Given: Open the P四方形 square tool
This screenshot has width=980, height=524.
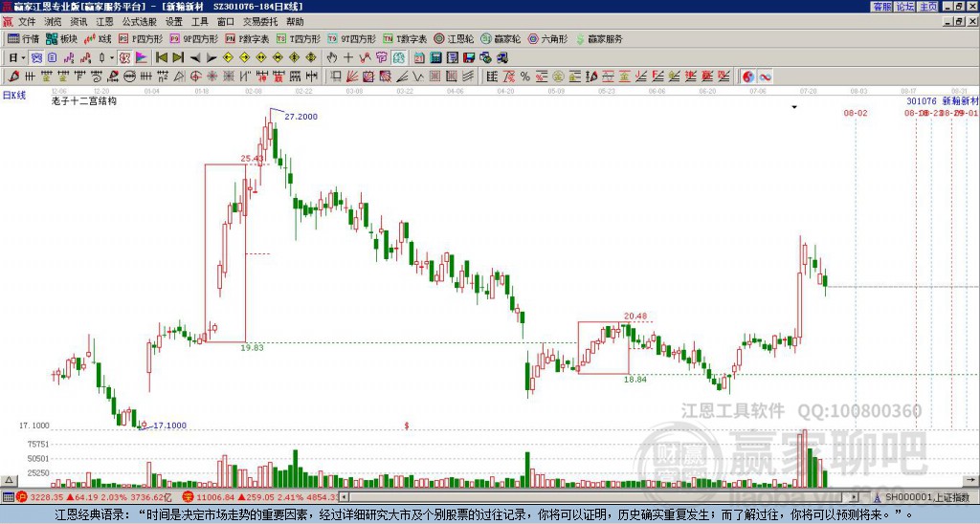Looking at the screenshot, I should click(x=141, y=38).
